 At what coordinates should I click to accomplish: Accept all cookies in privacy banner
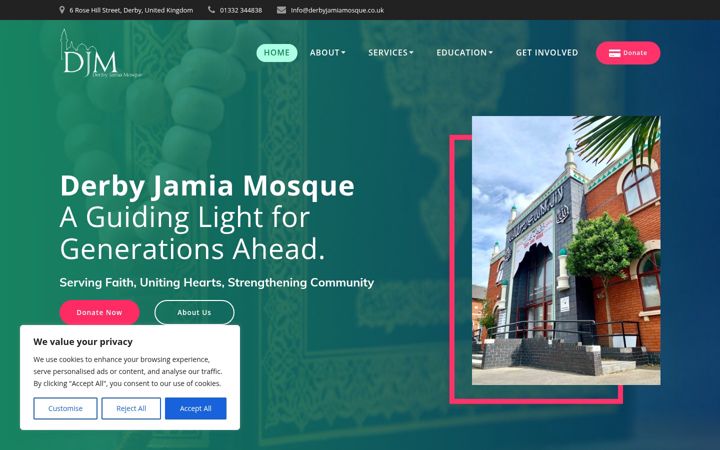click(196, 408)
